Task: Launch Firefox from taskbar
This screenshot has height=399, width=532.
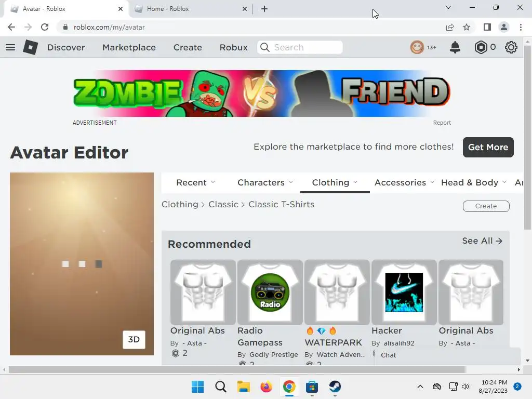Action: pyautogui.click(x=267, y=387)
